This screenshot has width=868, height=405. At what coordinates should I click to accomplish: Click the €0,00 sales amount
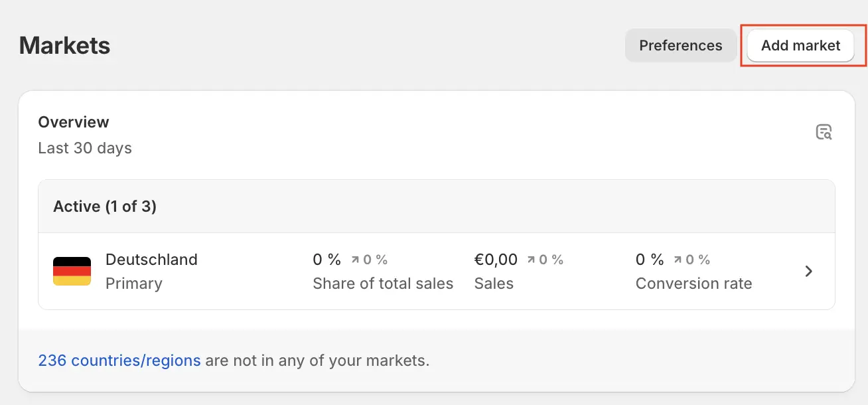[x=496, y=259]
